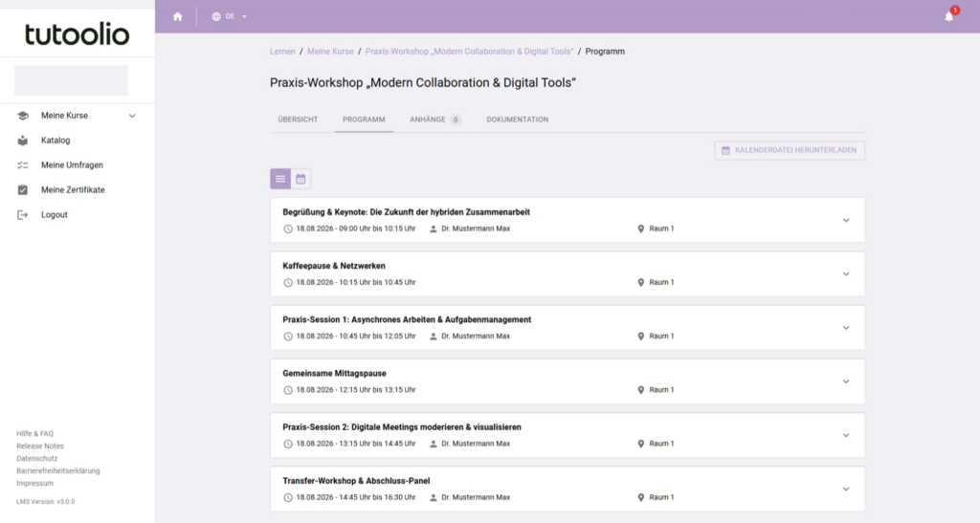
Task: Click clock icon of Transfer-Workshop row
Action: [288, 497]
